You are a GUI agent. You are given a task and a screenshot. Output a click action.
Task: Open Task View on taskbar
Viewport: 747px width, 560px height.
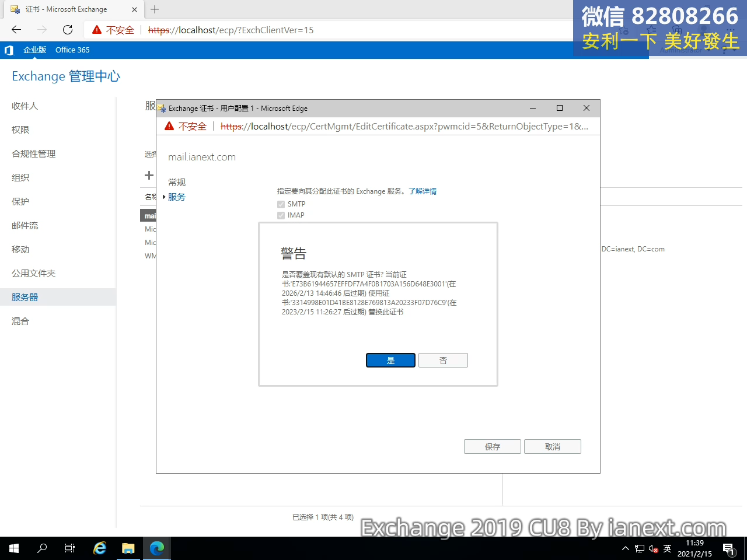[x=70, y=548]
